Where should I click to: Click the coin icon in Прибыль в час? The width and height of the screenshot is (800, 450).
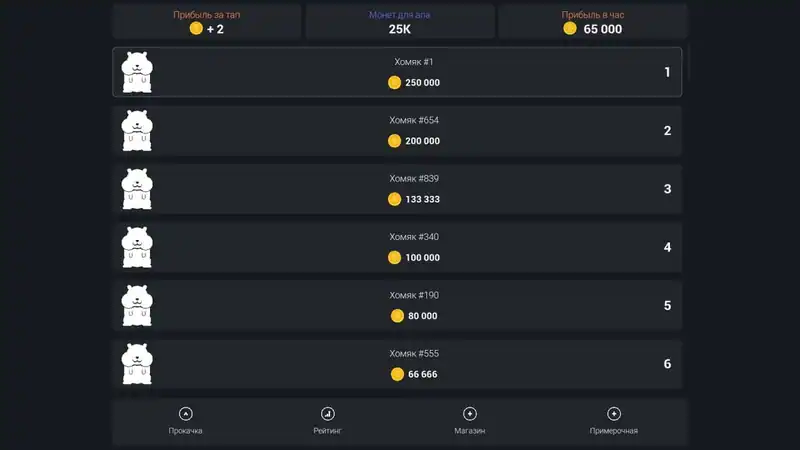[570, 29]
